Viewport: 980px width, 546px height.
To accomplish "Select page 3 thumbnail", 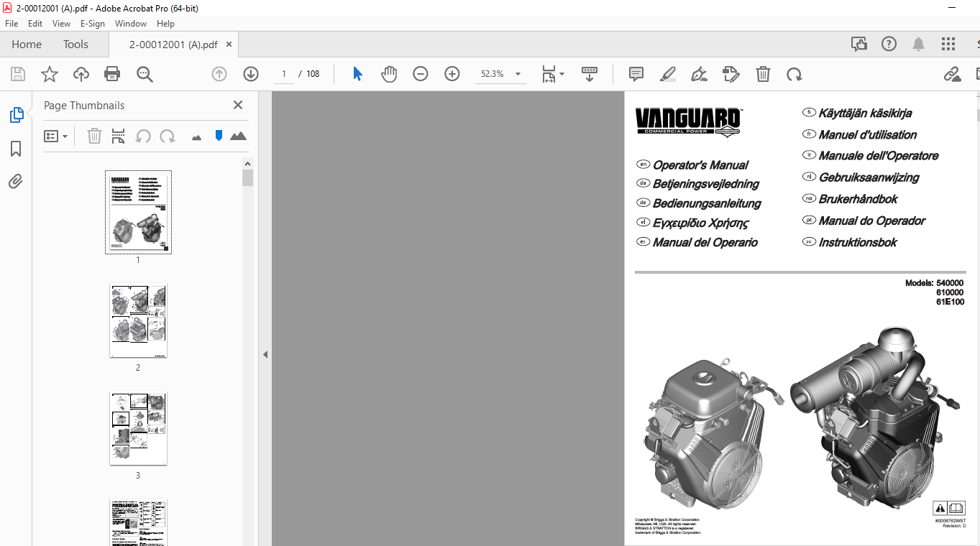I will (x=138, y=428).
